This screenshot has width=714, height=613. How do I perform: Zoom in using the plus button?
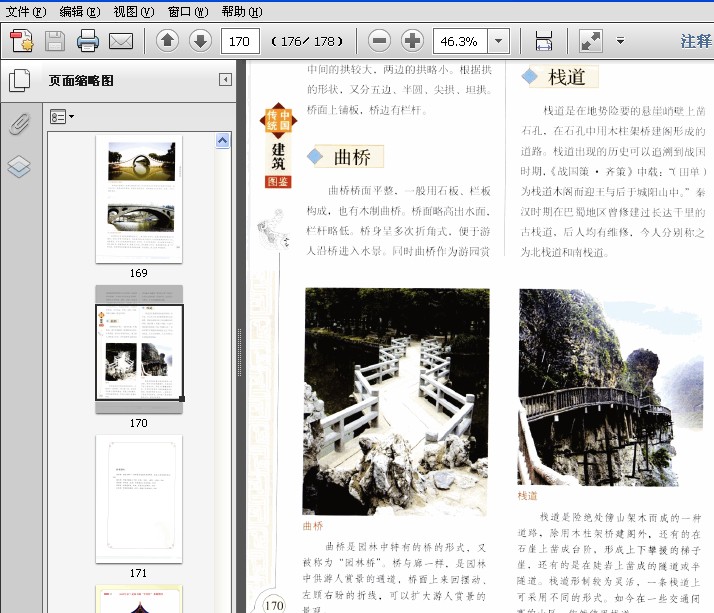click(412, 41)
